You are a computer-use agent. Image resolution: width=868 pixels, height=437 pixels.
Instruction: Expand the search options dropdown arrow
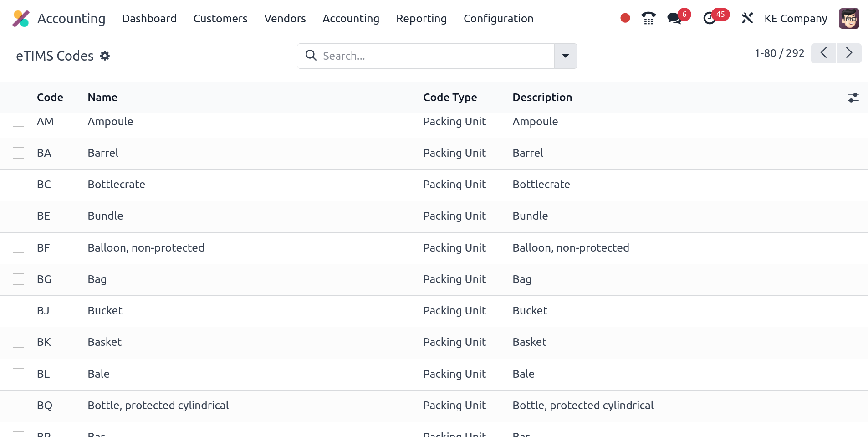click(565, 56)
